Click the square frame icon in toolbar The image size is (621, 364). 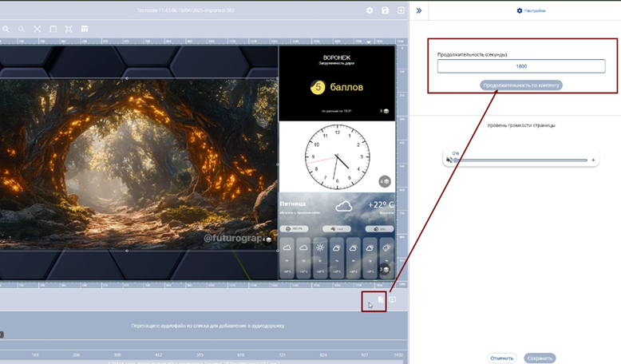[x=53, y=30]
